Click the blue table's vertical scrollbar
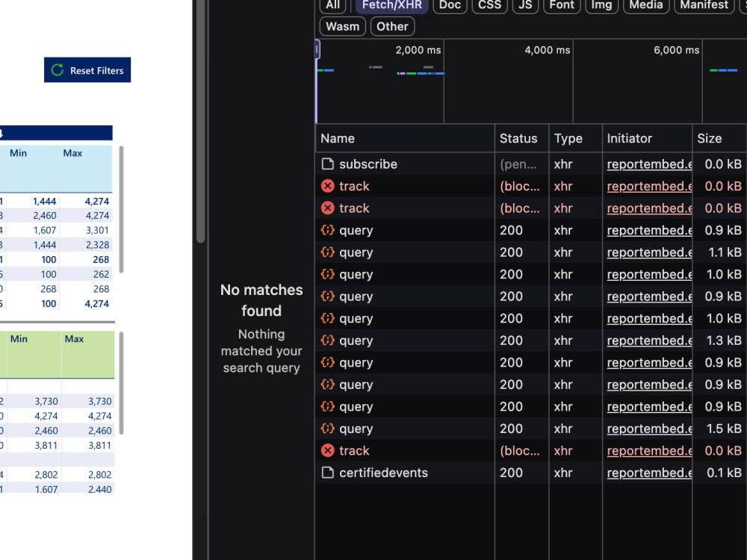This screenshot has width=747, height=560. pyautogui.click(x=121, y=210)
